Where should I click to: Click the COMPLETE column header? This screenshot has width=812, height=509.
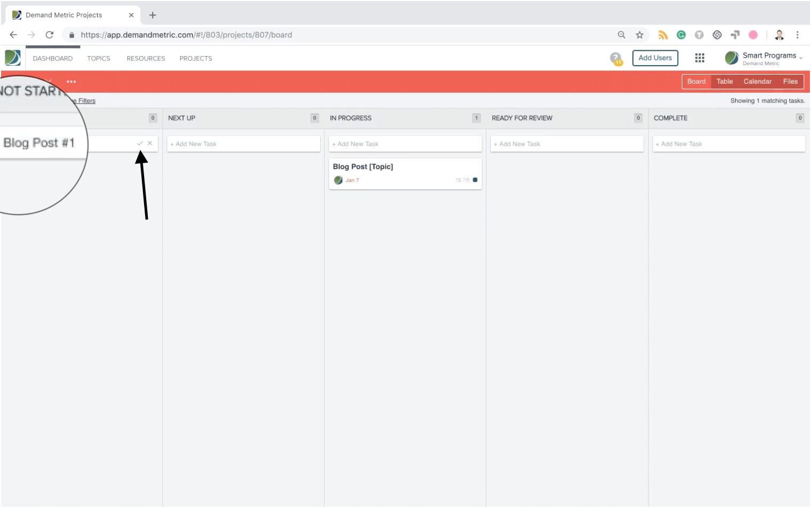pyautogui.click(x=671, y=118)
